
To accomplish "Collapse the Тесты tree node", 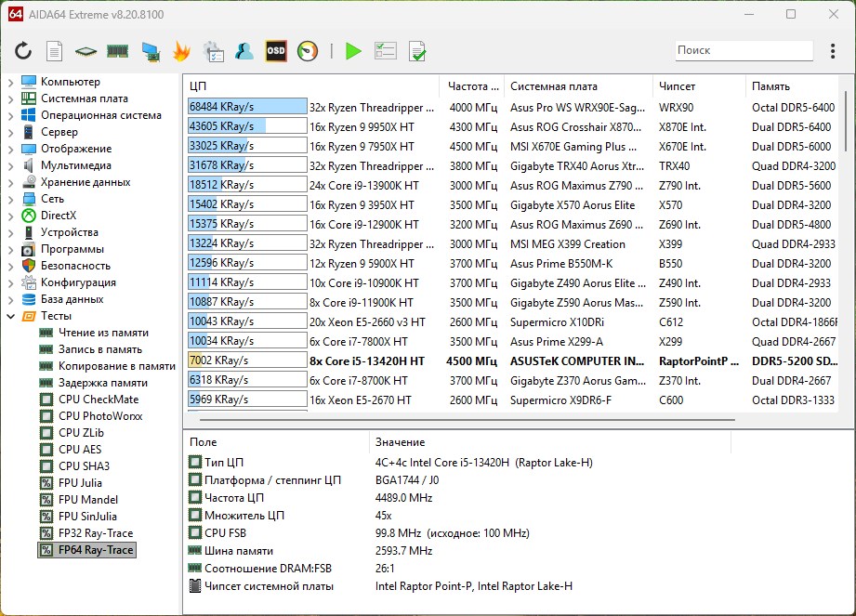I will click(x=10, y=316).
